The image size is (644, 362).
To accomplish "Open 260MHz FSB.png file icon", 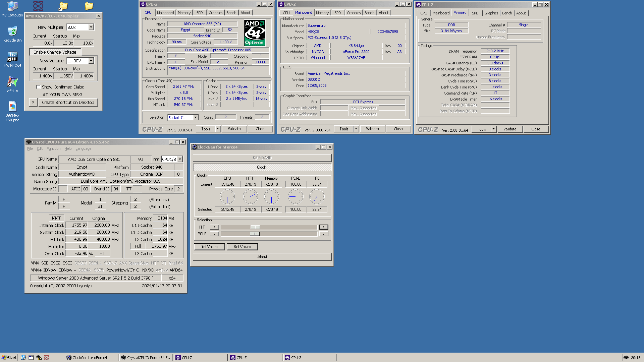I will tap(12, 111).
